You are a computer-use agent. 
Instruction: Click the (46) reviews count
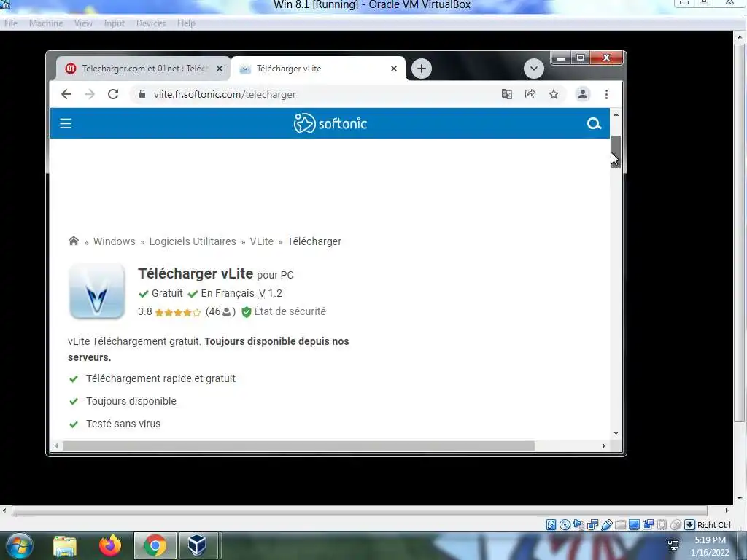[x=220, y=312]
